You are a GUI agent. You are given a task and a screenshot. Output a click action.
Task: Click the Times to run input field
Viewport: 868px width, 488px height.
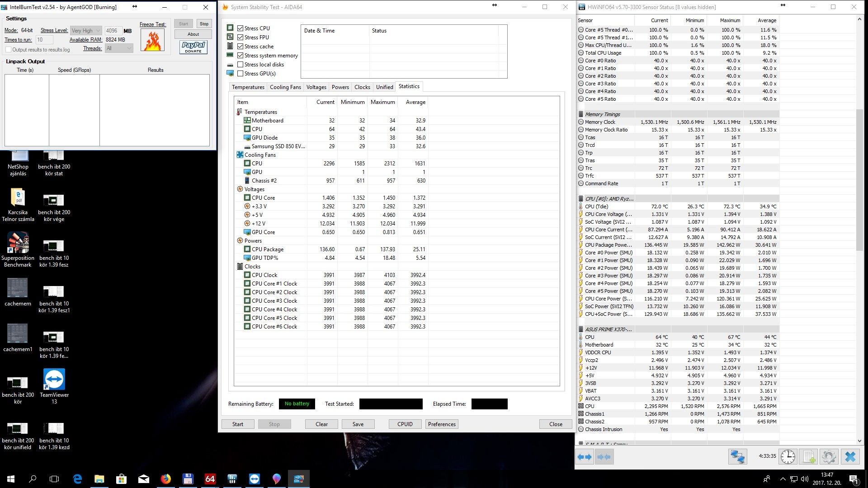coord(44,40)
